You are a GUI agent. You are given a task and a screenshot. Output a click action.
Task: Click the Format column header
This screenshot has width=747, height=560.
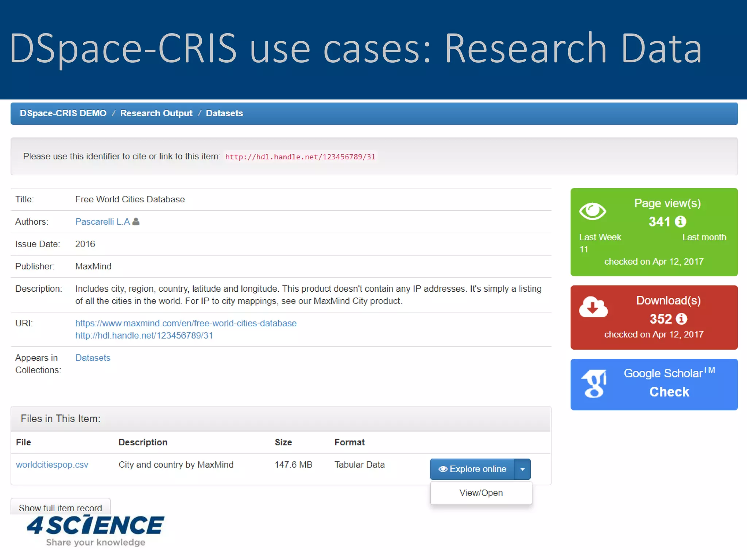point(349,442)
